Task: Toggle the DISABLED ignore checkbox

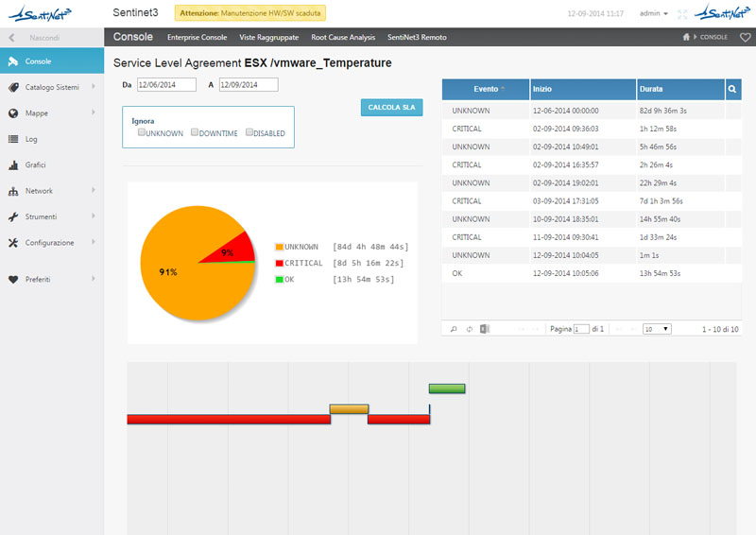Action: pyautogui.click(x=249, y=132)
